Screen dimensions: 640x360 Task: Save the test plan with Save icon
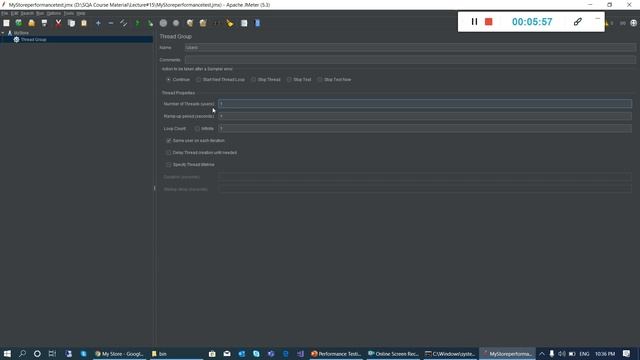44,23
